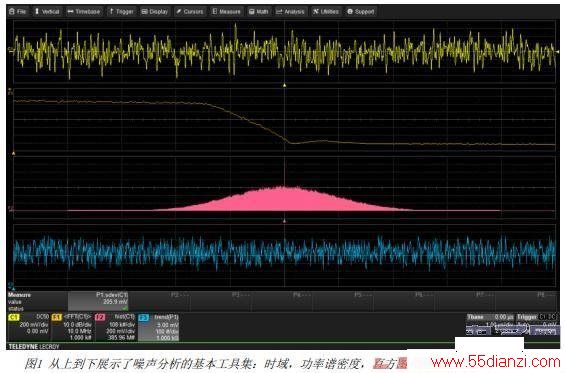Click the 10.0 MHz value in F1 box
This screenshot has height=373, width=565.
pyautogui.click(x=79, y=331)
